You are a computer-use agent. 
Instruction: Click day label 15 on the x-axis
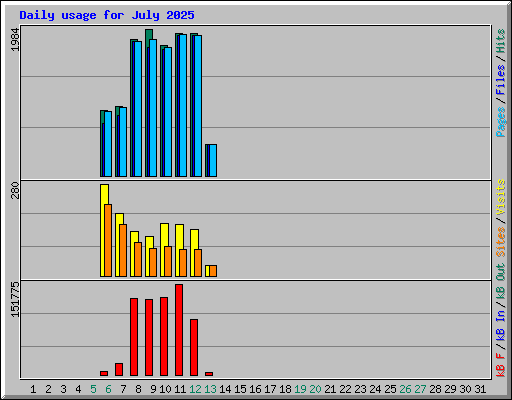[x=240, y=389]
